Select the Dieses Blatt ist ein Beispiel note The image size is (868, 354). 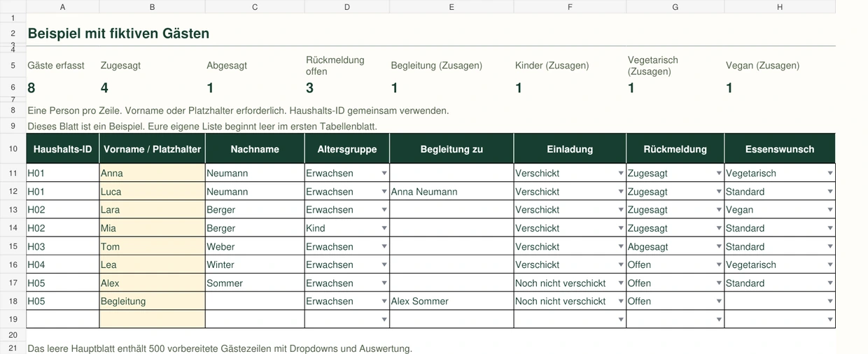click(x=202, y=127)
